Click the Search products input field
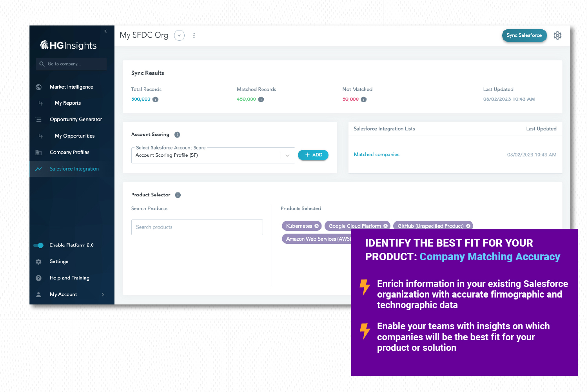This screenshot has height=392, width=588. 197,227
